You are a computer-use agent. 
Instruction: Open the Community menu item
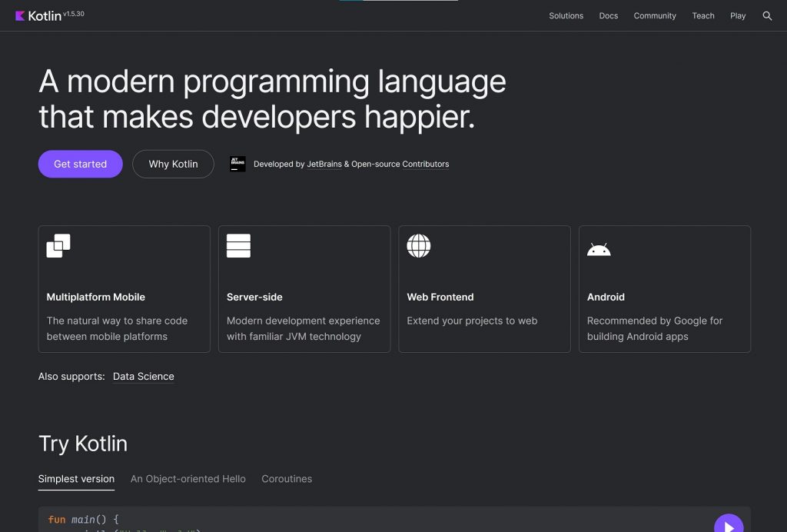tap(655, 16)
